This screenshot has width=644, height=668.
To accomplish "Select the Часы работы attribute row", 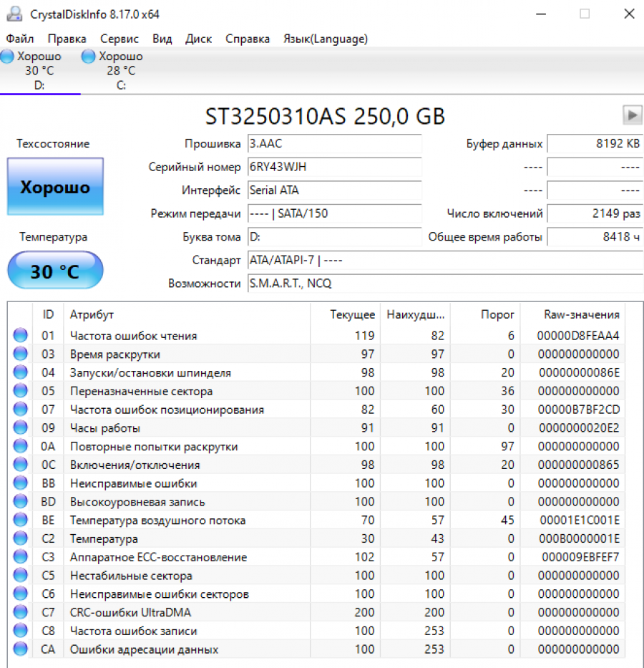I will click(105, 428).
